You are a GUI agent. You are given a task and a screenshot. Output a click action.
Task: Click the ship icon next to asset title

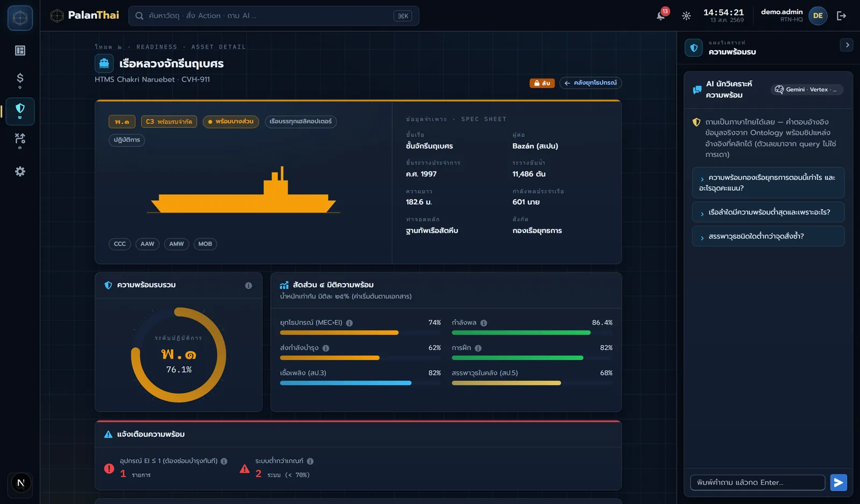point(104,63)
